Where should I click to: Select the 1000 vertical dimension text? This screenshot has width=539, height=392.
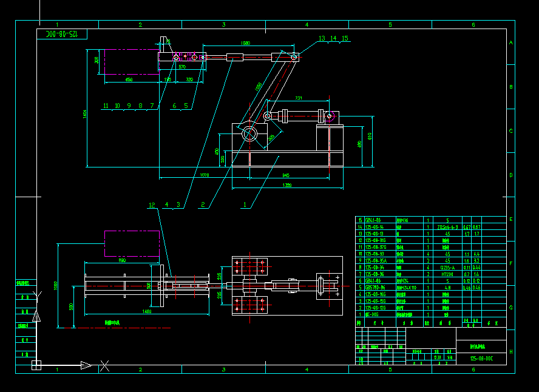click(x=56, y=286)
